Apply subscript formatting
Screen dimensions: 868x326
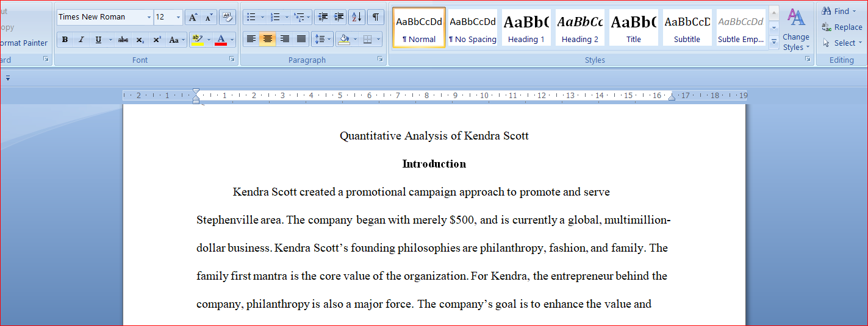coord(140,40)
